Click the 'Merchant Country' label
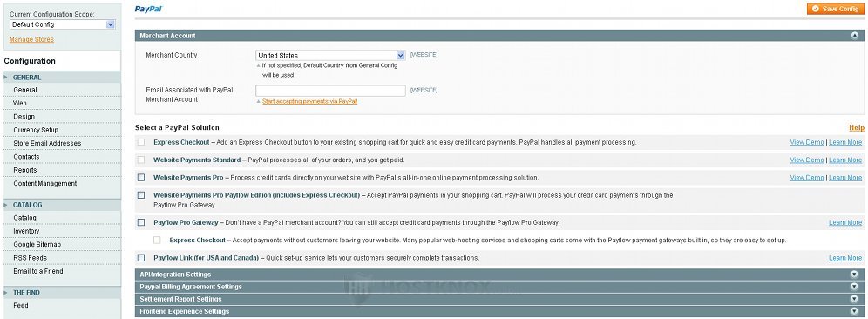This screenshot has width=868, height=319. click(x=172, y=56)
